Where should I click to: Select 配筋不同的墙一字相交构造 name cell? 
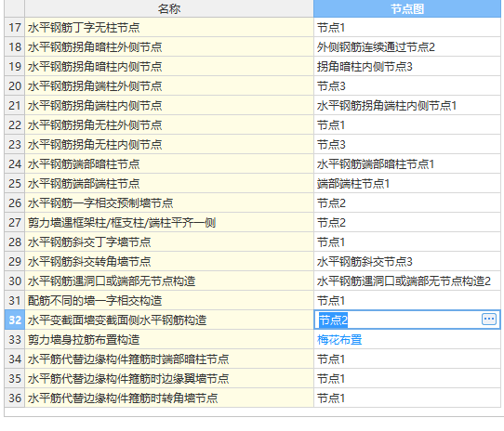pyautogui.click(x=169, y=301)
